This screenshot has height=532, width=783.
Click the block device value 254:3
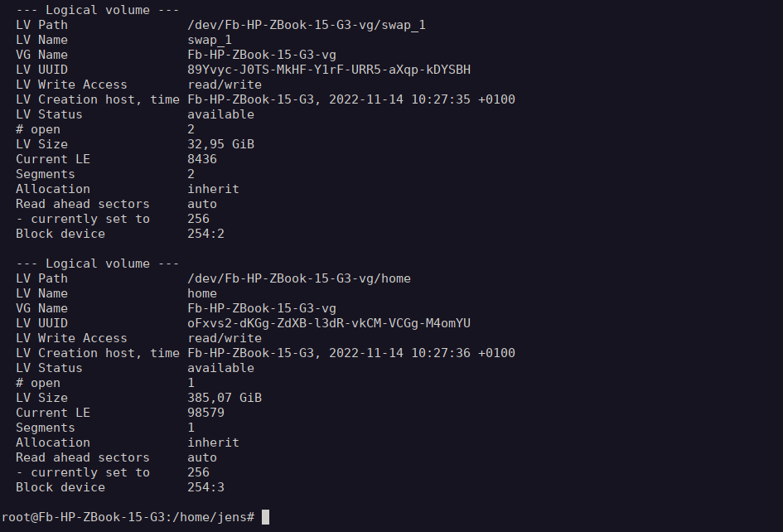click(205, 487)
